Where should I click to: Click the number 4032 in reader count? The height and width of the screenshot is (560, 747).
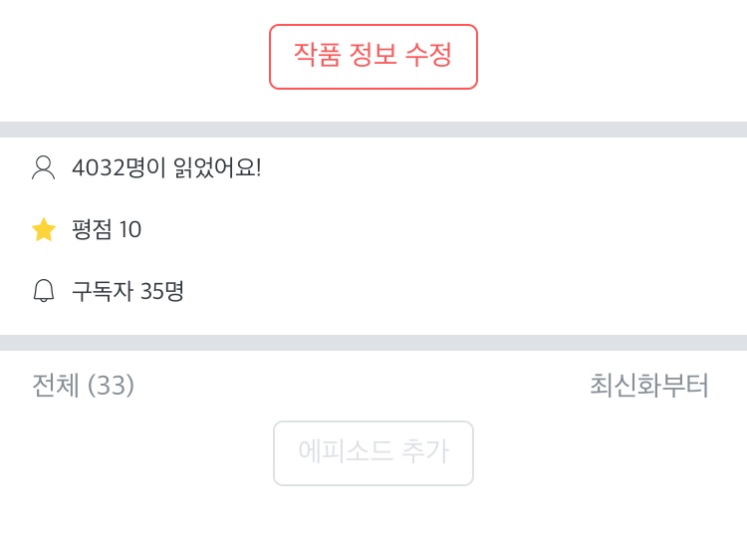(95, 167)
